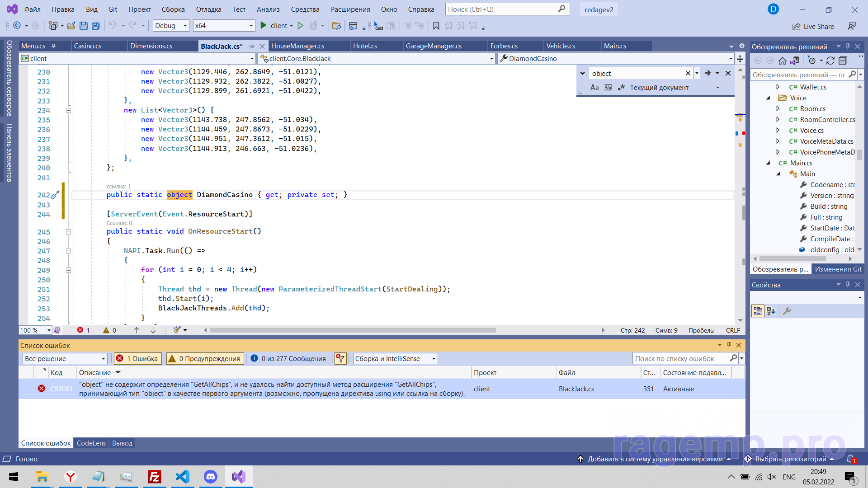Screen dimensions: 868x488
Task: Click the CS1061 error code link
Action: [x=61, y=389]
